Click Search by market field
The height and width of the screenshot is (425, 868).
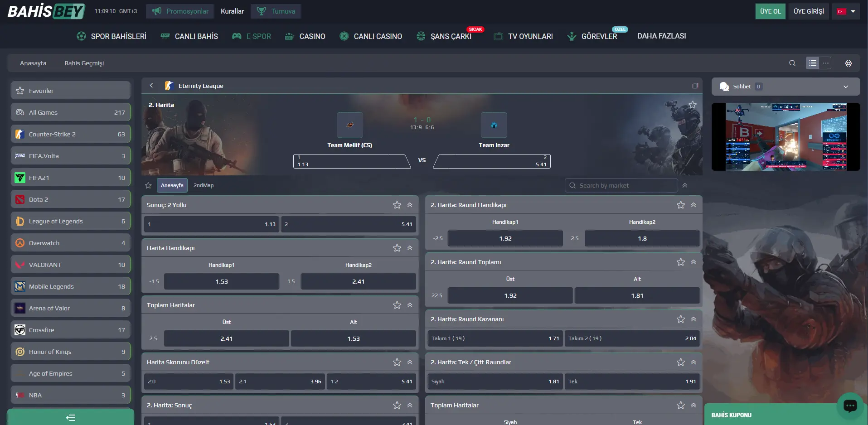point(621,185)
